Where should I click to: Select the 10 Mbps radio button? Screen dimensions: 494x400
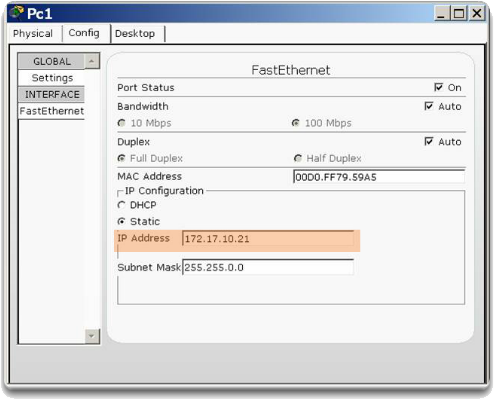[x=122, y=123]
